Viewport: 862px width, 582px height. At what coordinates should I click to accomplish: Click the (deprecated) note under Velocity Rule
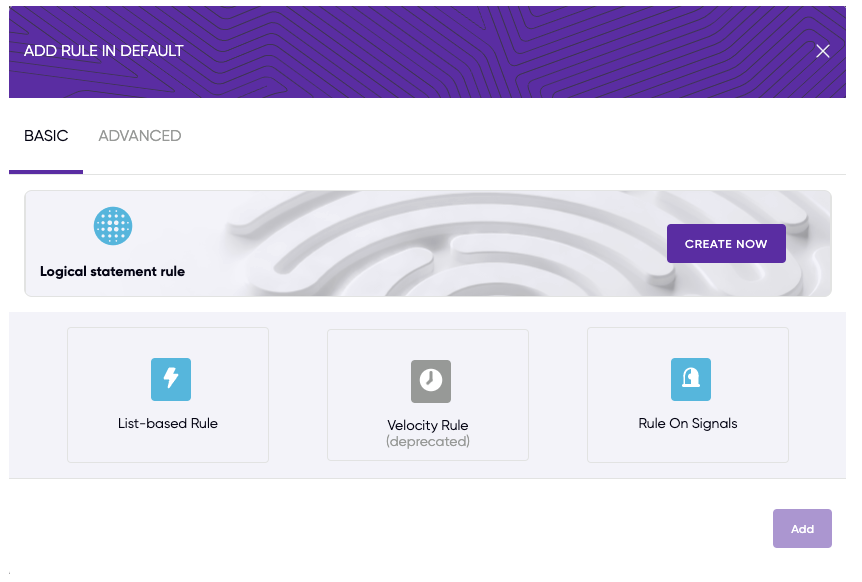pyautogui.click(x=428, y=441)
